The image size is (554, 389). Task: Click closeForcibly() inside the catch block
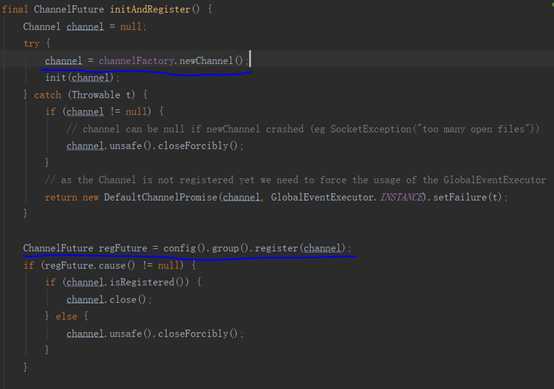(x=198, y=146)
